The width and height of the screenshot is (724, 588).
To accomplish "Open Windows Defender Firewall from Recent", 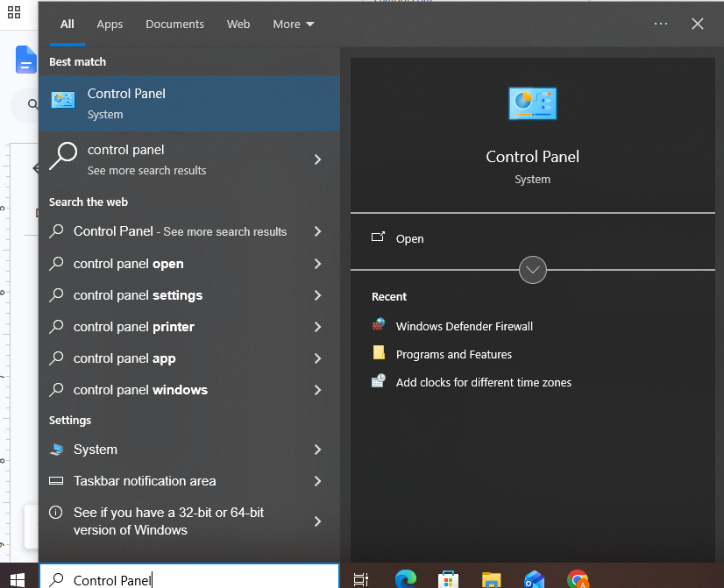I will (x=464, y=326).
